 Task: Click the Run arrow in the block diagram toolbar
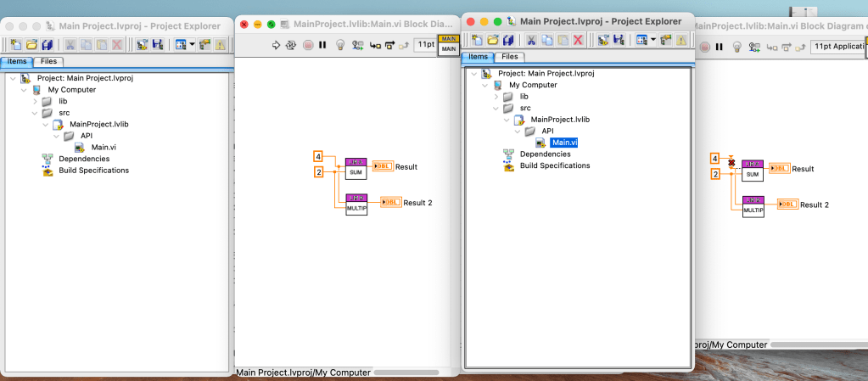tap(276, 45)
